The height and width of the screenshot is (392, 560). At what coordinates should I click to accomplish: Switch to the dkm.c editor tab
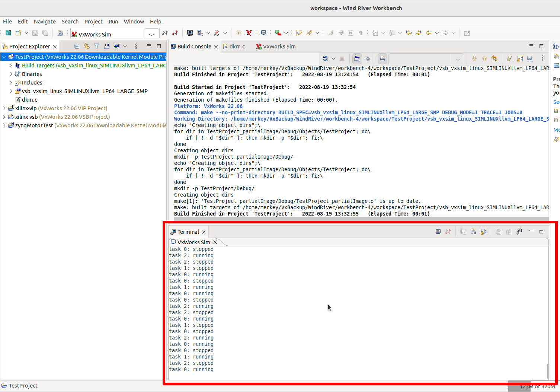pyautogui.click(x=234, y=46)
